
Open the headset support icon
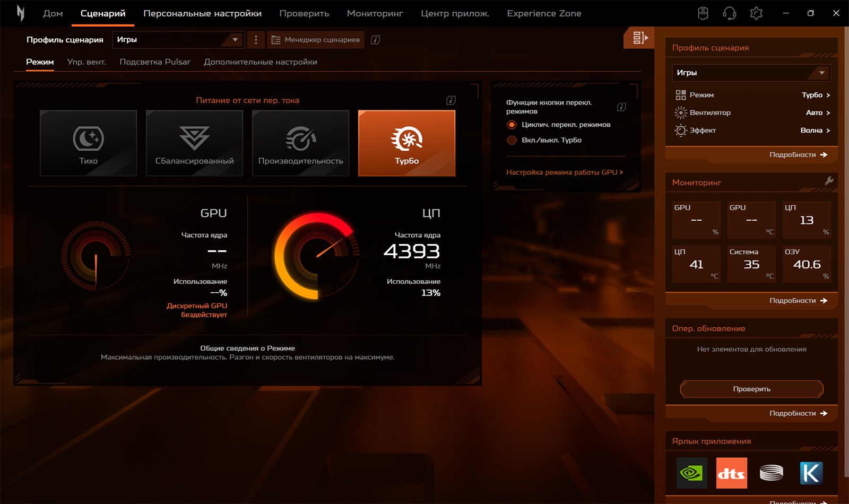(x=730, y=13)
